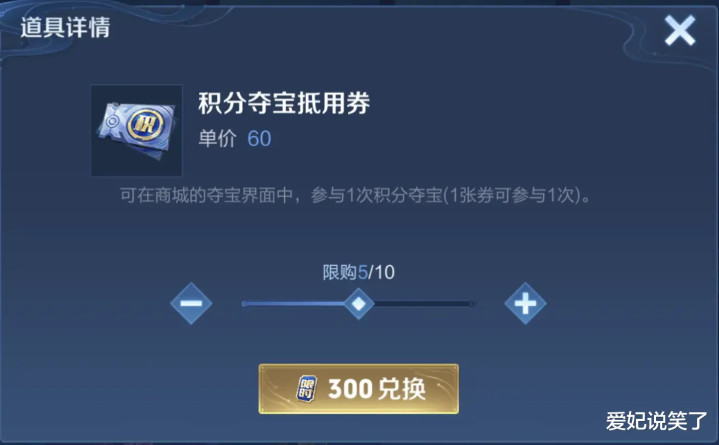The width and height of the screenshot is (719, 445).
Task: Click the gold 积 emblem on the coupon
Action: [145, 124]
